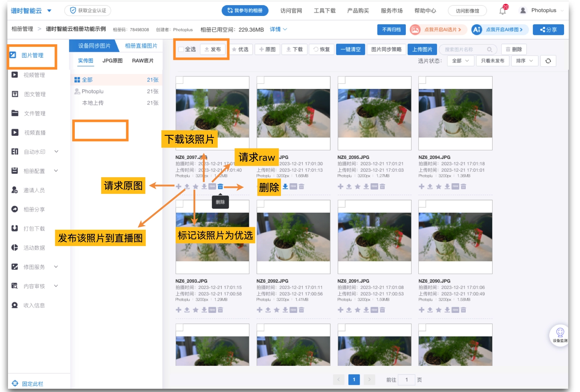Tick the 全选 select-all checkbox
Image resolution: width=580 pixels, height=392 pixels.
click(181, 49)
